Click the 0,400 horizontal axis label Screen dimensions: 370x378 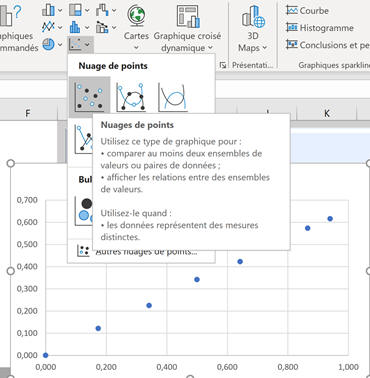point(167,367)
